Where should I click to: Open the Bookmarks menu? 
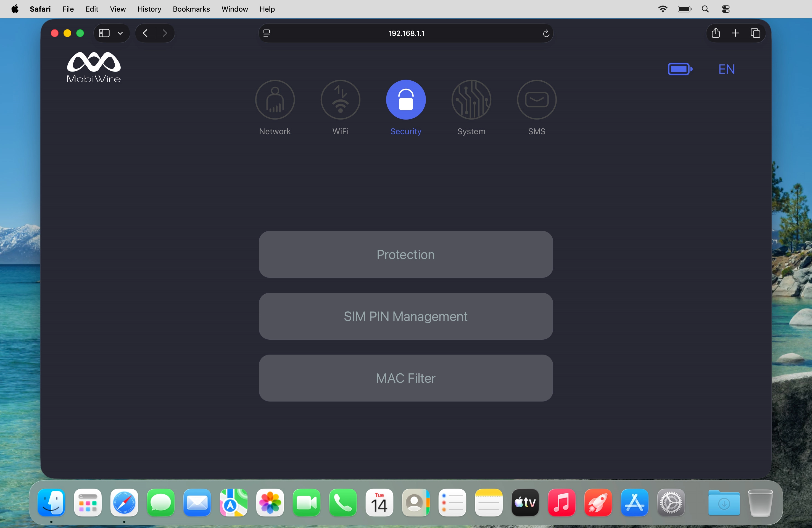click(191, 9)
